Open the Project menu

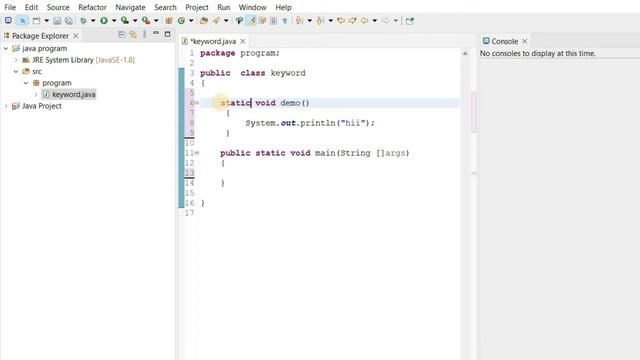197,7
